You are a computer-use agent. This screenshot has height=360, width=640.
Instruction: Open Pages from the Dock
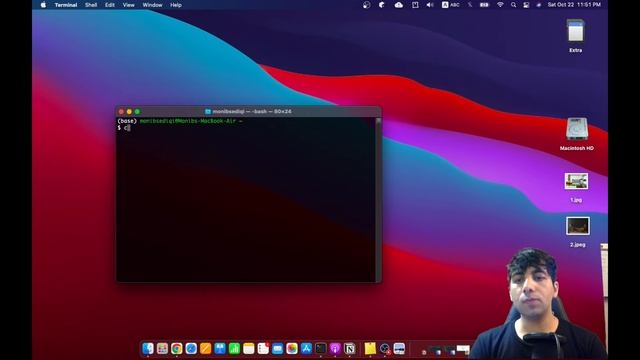tap(205, 348)
